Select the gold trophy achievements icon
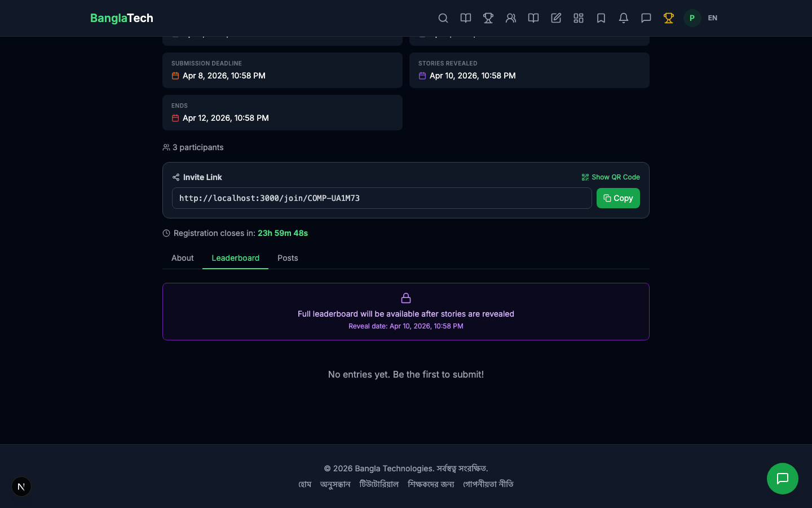Image resolution: width=812 pixels, height=508 pixels. coord(669,18)
